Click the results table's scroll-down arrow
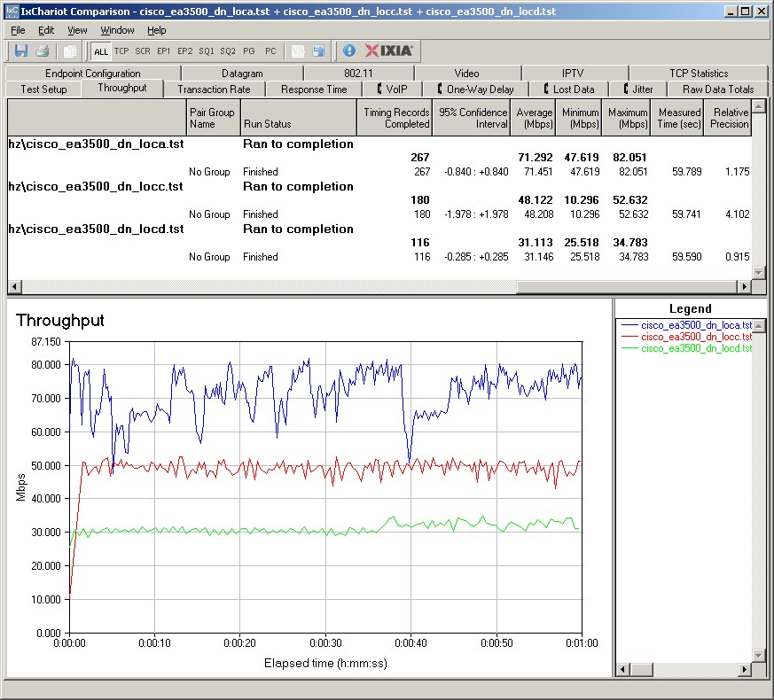The height and width of the screenshot is (700, 774). [x=758, y=272]
